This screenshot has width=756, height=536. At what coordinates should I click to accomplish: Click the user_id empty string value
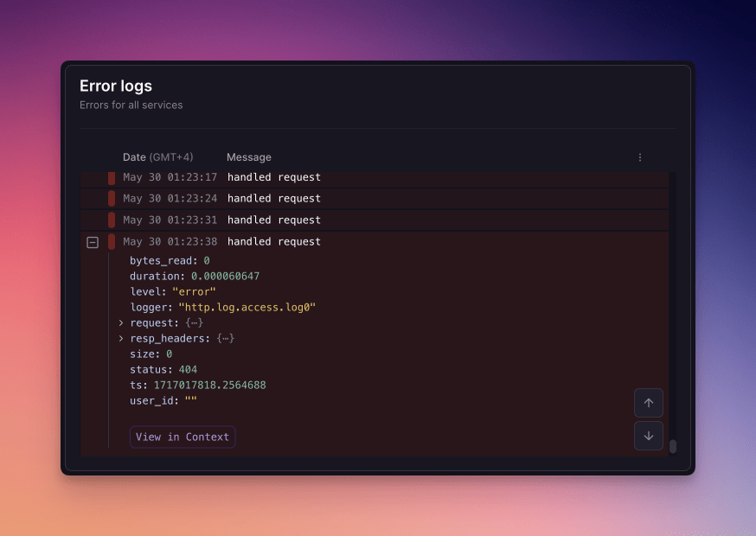point(191,400)
